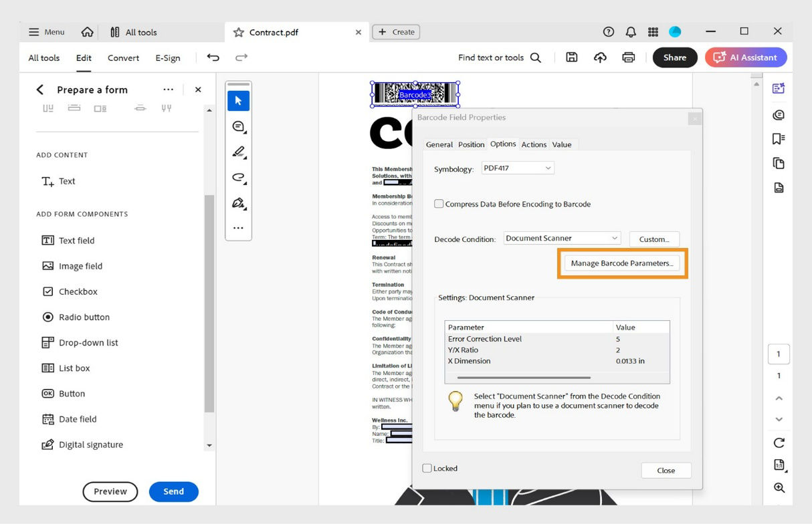Switch to the Position tab

click(x=471, y=144)
